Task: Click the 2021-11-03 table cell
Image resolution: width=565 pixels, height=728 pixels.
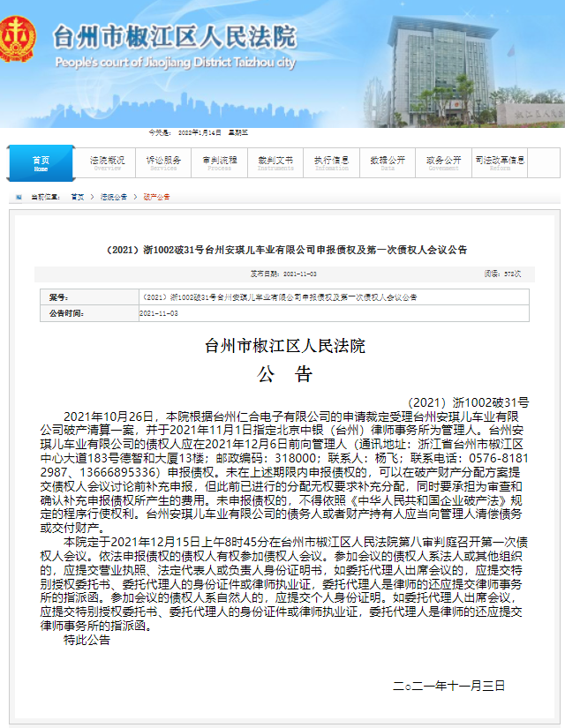Action: tap(334, 313)
